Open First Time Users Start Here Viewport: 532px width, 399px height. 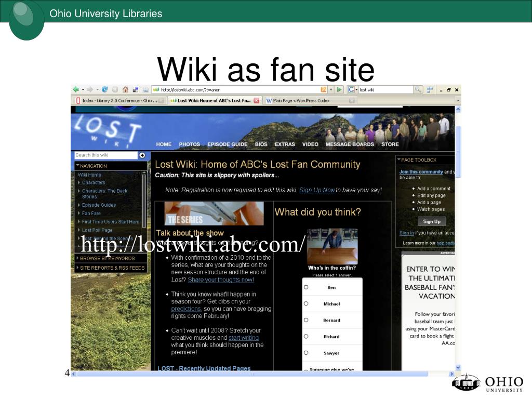pyautogui.click(x=110, y=221)
